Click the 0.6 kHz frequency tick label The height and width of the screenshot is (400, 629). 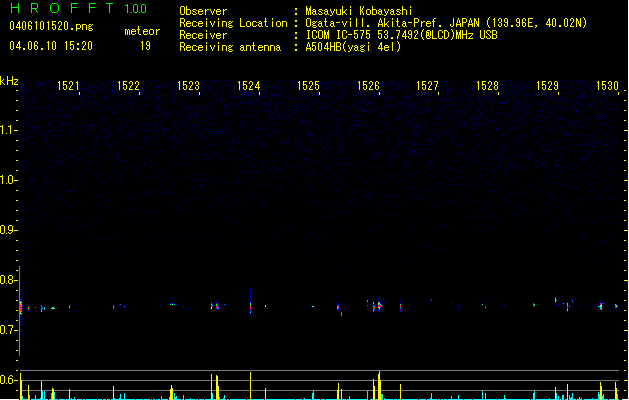tap(7, 380)
